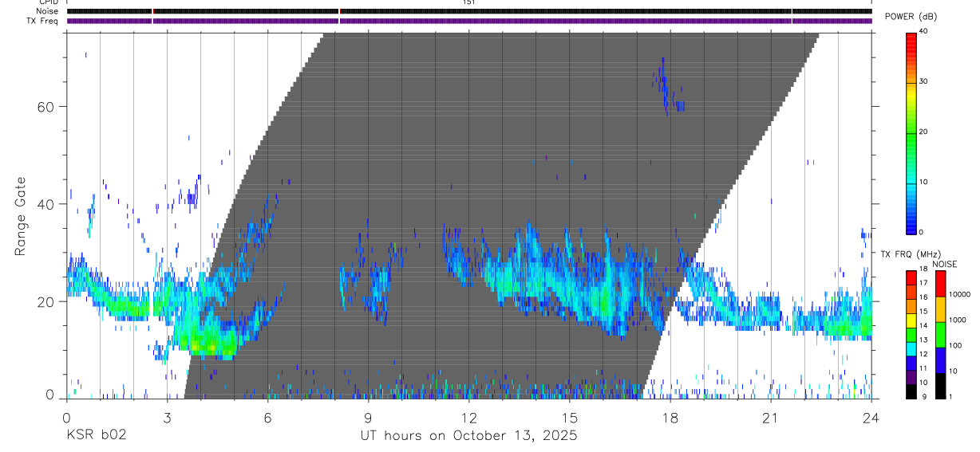Click the blue segment of NOISE color bar
This screenshot has width=980, height=452.
tap(940, 360)
